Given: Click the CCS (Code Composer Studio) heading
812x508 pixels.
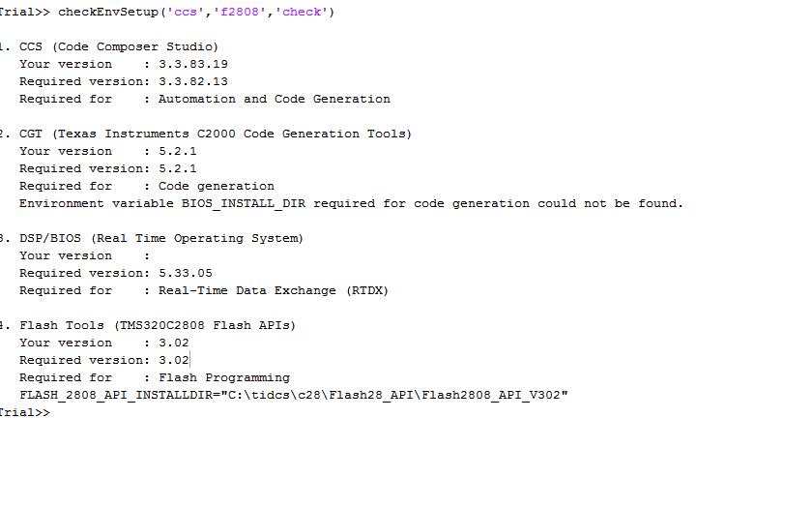Looking at the screenshot, I should pyautogui.click(x=118, y=46).
